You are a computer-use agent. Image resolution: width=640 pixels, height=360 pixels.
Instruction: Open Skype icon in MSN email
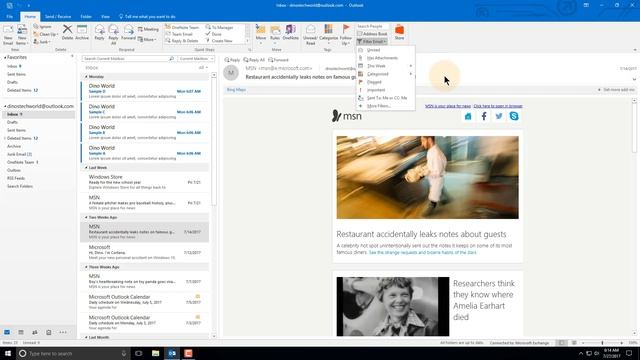click(514, 116)
